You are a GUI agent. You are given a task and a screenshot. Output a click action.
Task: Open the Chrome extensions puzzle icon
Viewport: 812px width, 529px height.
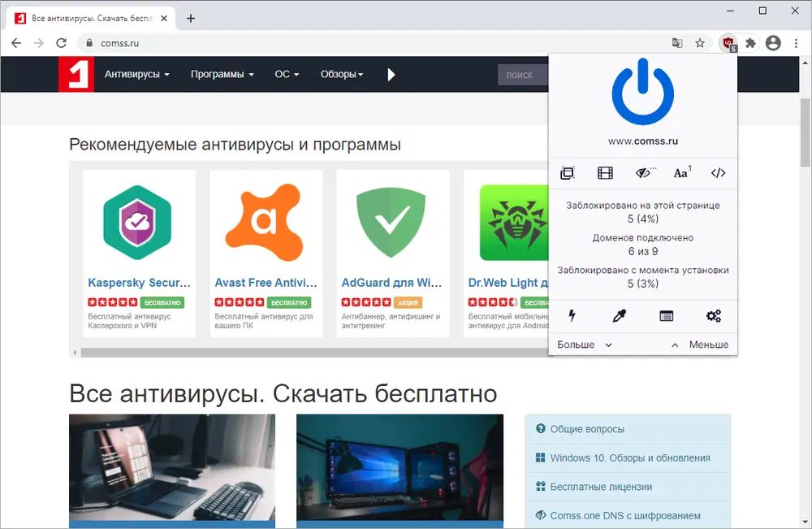point(750,43)
